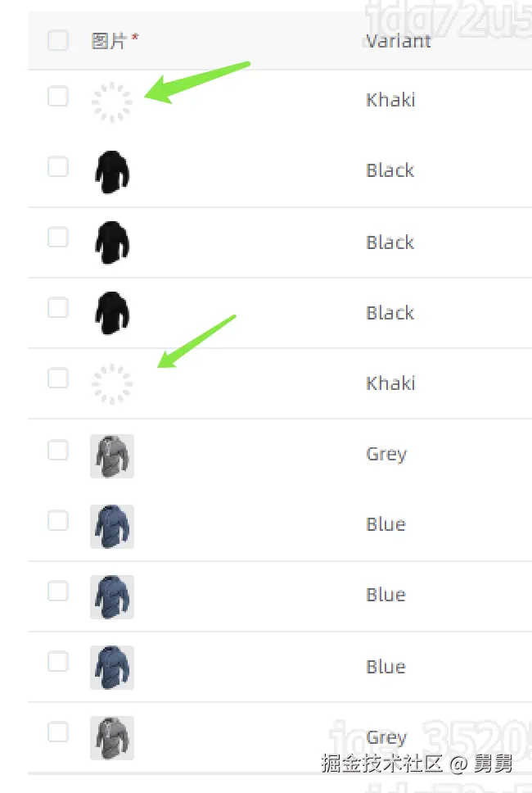Viewport: 532px width, 793px height.
Task: Open the first blue shirt thumbnail
Action: click(111, 526)
